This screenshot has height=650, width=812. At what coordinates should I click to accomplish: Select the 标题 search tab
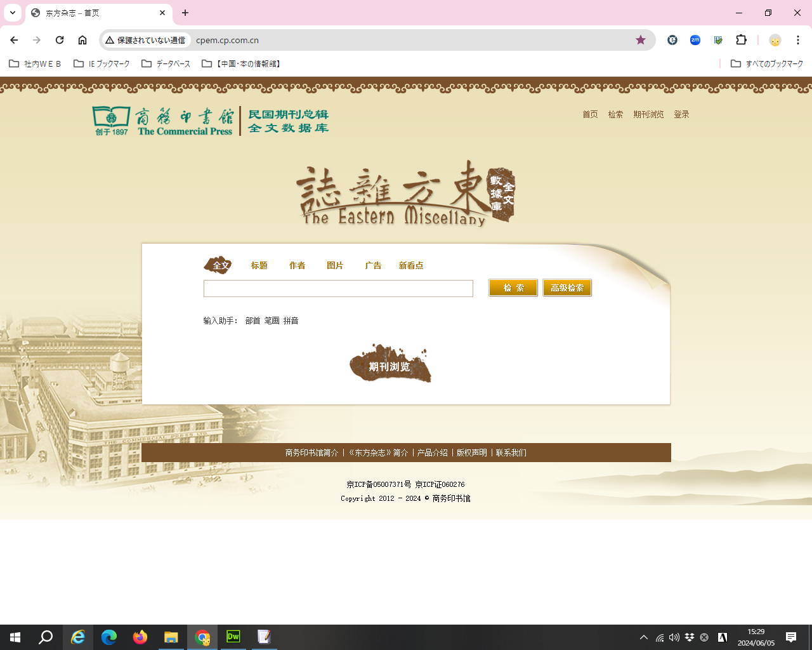[x=259, y=265]
